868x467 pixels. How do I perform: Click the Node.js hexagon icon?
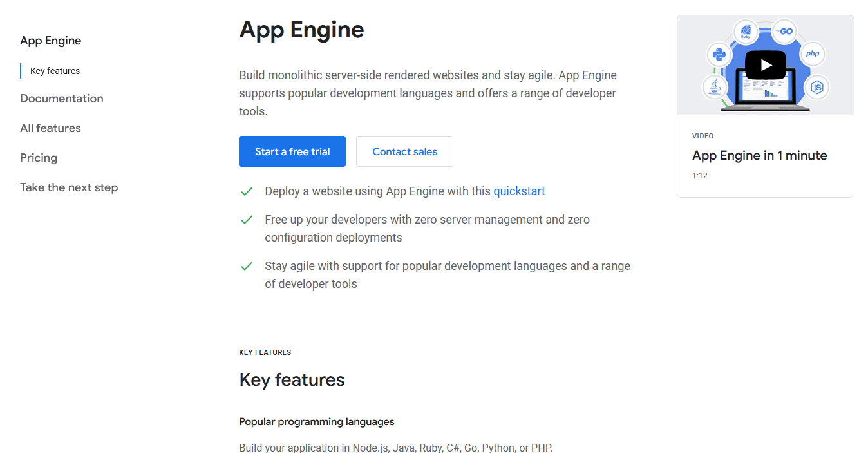818,87
